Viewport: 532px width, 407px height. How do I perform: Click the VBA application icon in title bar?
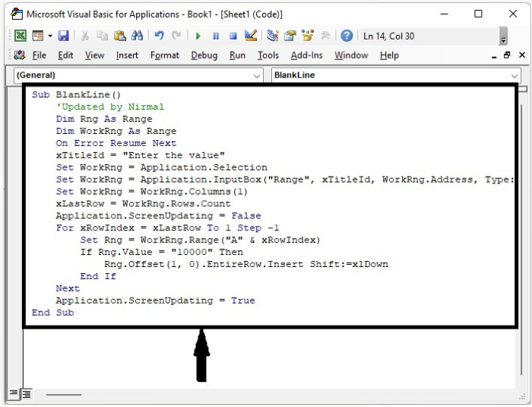[x=17, y=14]
